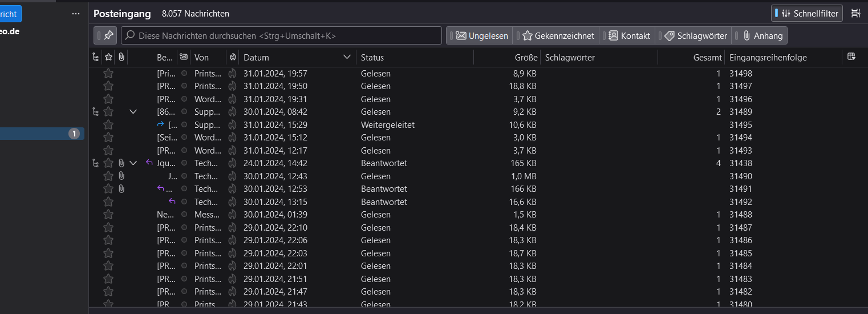Collapse the thread dated 30.01.2024, 08:42
Screen dimensions: 868x314
[133, 112]
